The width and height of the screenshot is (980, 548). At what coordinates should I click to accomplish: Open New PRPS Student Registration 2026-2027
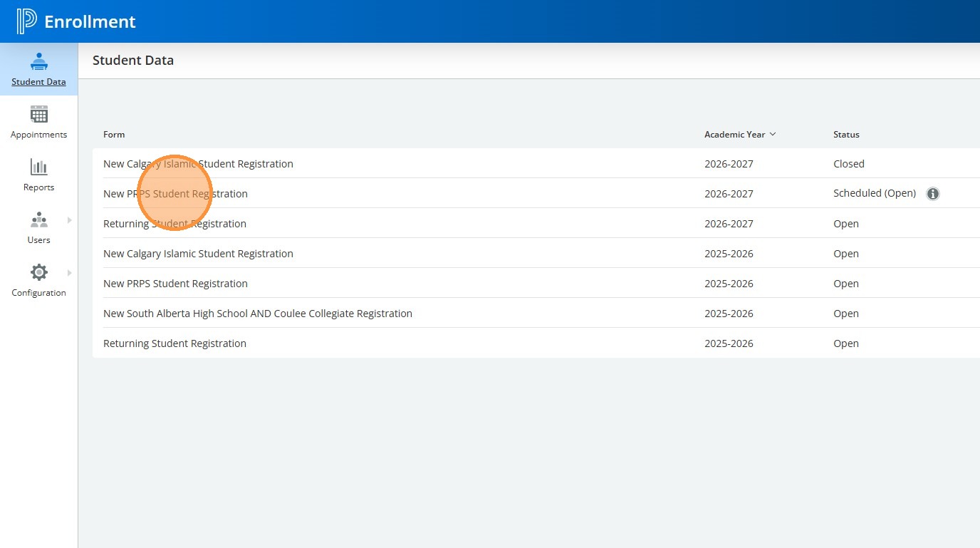point(175,194)
